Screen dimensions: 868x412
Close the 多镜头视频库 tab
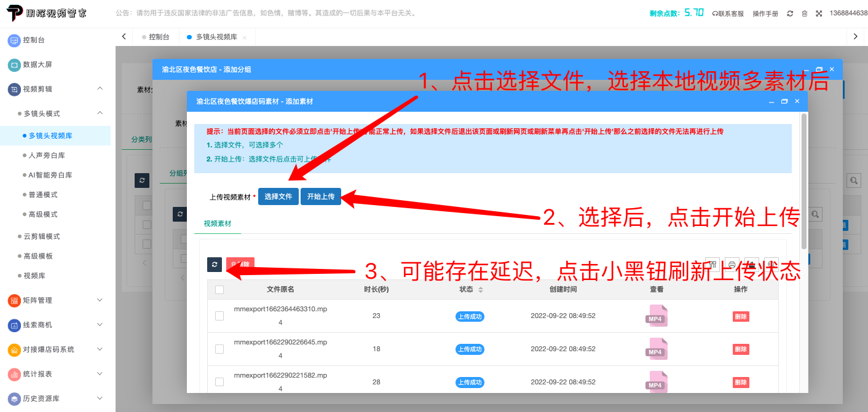(x=244, y=37)
